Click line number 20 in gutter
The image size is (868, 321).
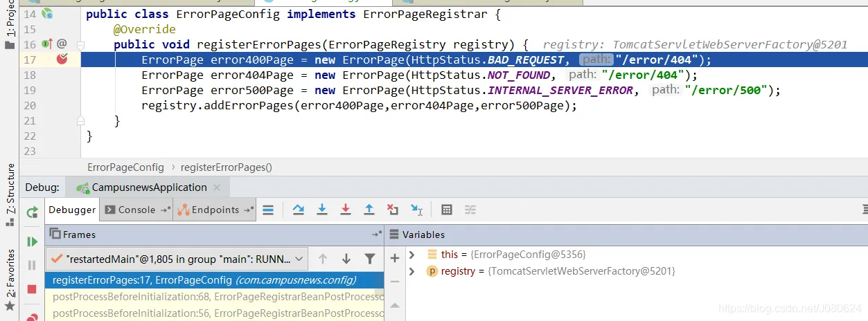pos(29,105)
